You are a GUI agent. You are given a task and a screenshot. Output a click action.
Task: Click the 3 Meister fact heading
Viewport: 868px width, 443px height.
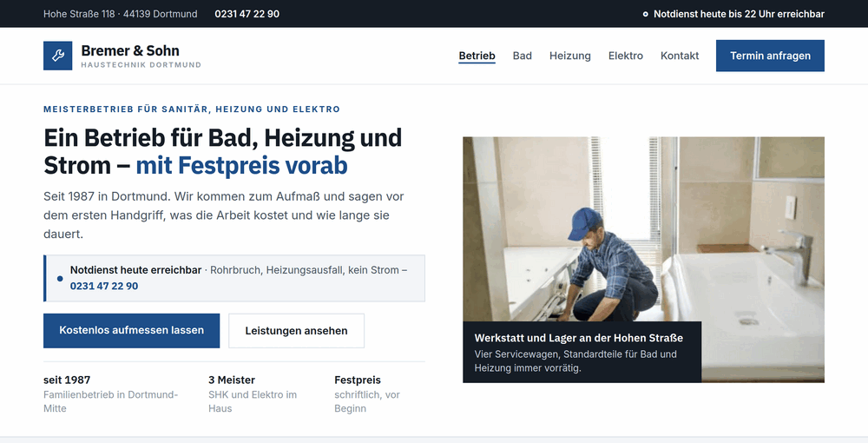pyautogui.click(x=232, y=380)
